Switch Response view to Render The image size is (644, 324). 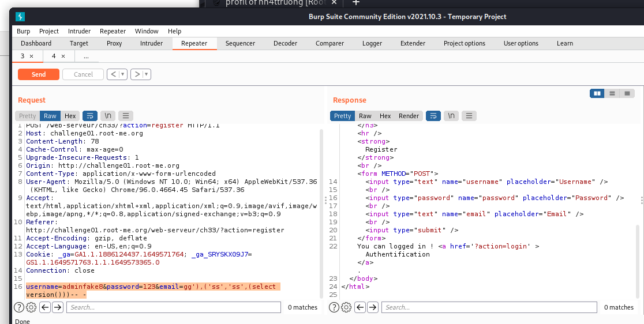[x=409, y=116]
